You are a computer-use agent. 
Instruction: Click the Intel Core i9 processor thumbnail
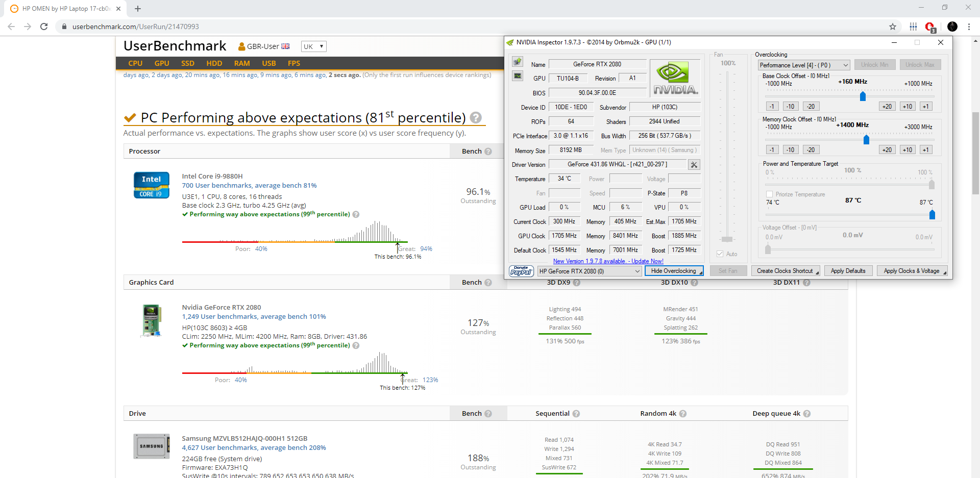(152, 185)
